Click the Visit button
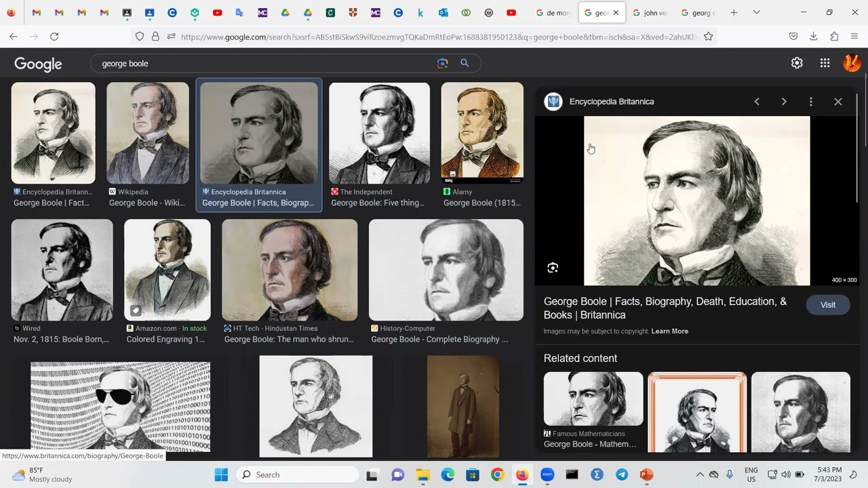The width and height of the screenshot is (868, 488). pos(828,305)
